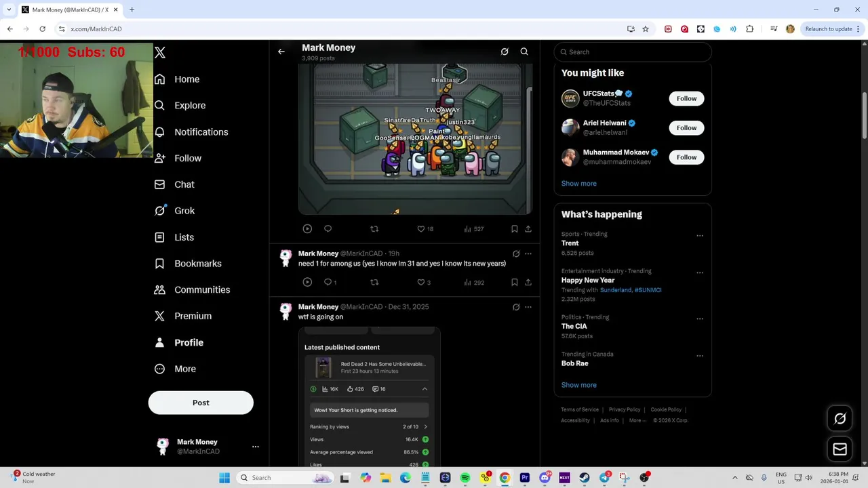Image resolution: width=868 pixels, height=488 pixels.
Task: Open more options on 'need 1 for among us' post
Action: (x=528, y=253)
